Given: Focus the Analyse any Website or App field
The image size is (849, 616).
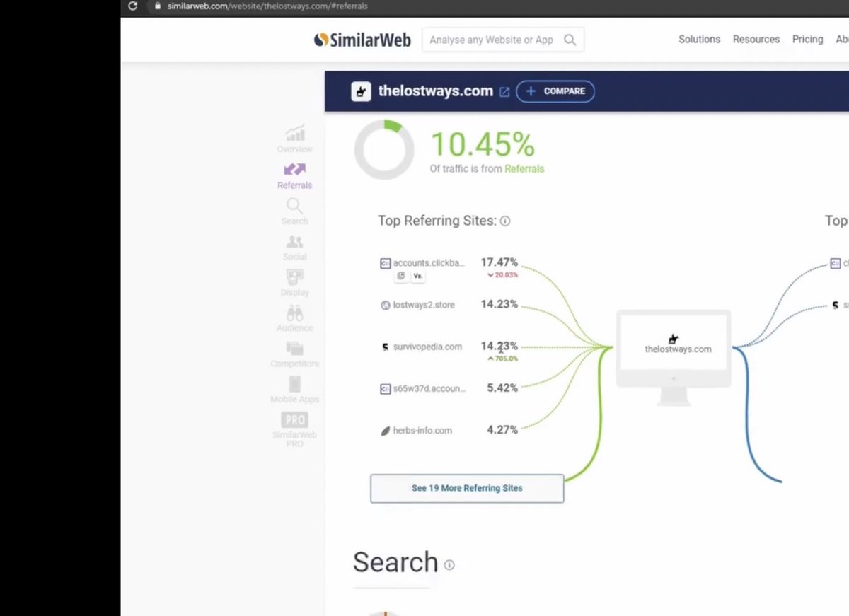Looking at the screenshot, I should click(x=503, y=40).
